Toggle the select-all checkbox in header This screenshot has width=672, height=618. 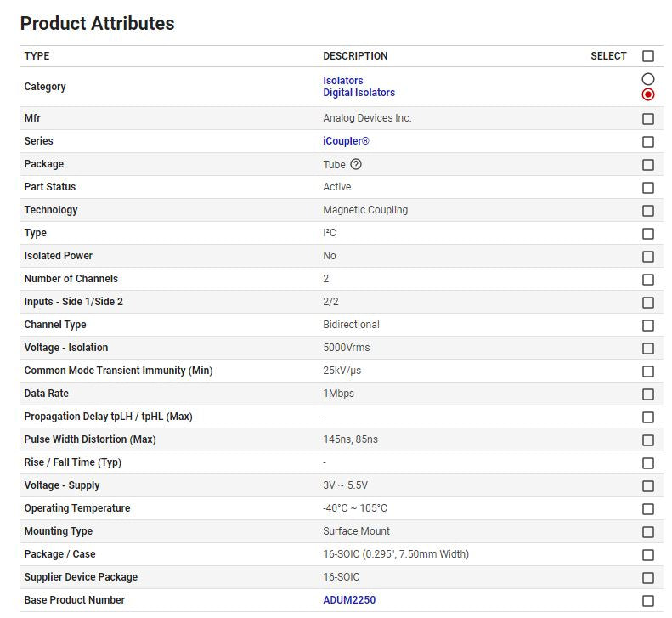click(648, 56)
